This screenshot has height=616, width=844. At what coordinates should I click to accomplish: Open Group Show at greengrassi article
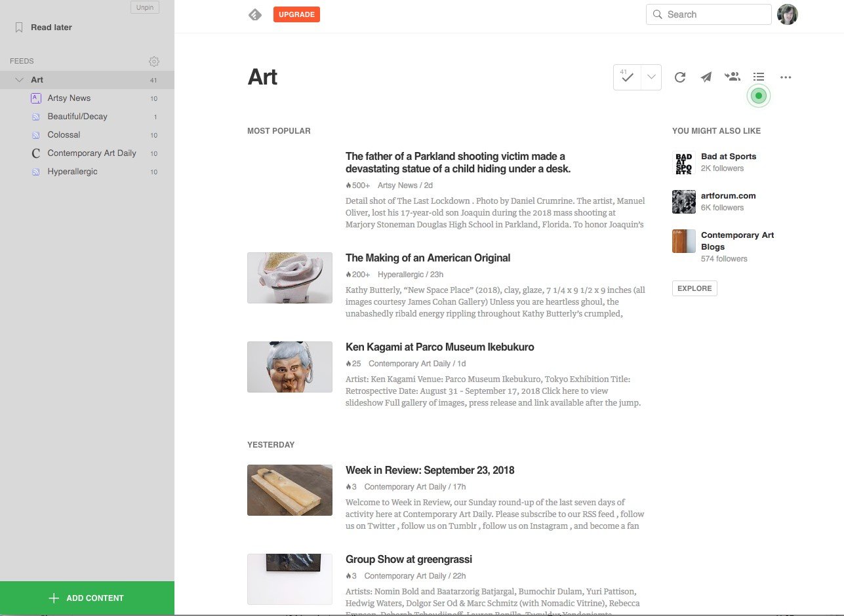click(x=409, y=560)
